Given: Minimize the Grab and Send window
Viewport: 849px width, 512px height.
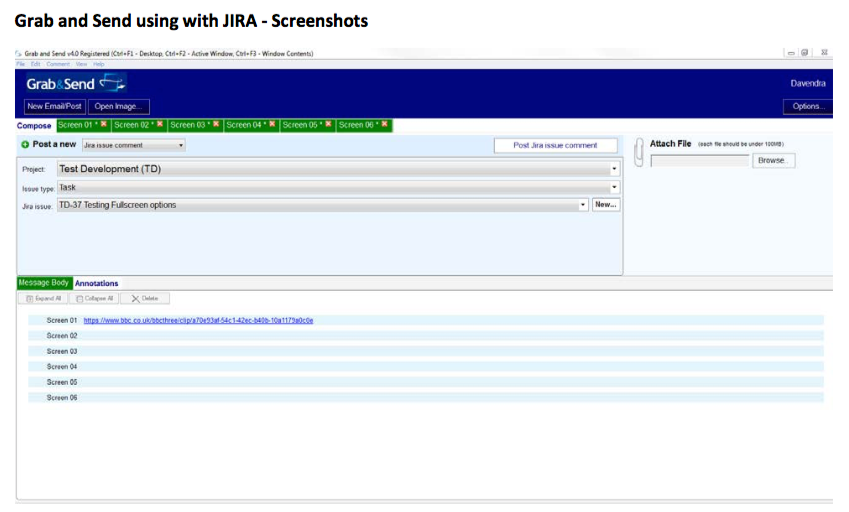Looking at the screenshot, I should 791,52.
